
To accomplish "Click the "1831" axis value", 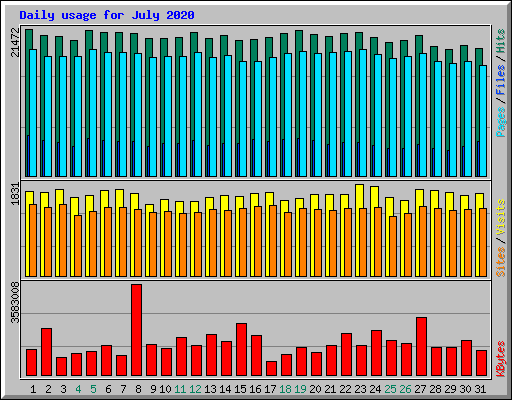I will coord(15,194).
